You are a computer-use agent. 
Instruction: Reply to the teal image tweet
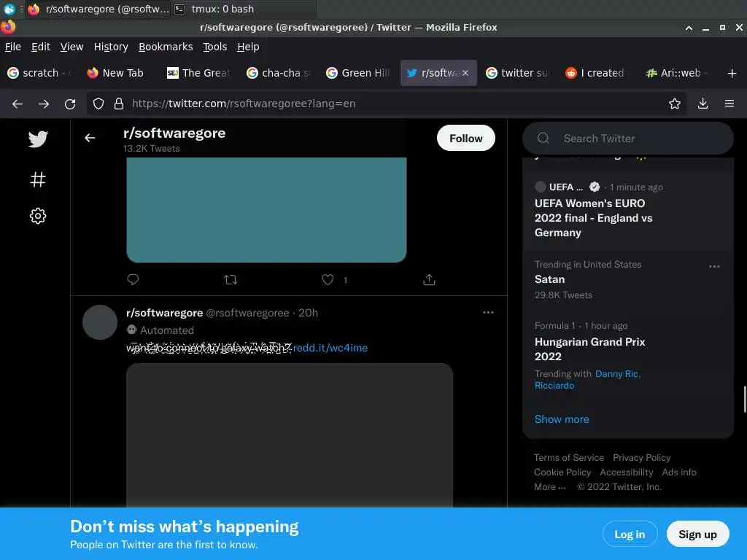[x=133, y=279]
